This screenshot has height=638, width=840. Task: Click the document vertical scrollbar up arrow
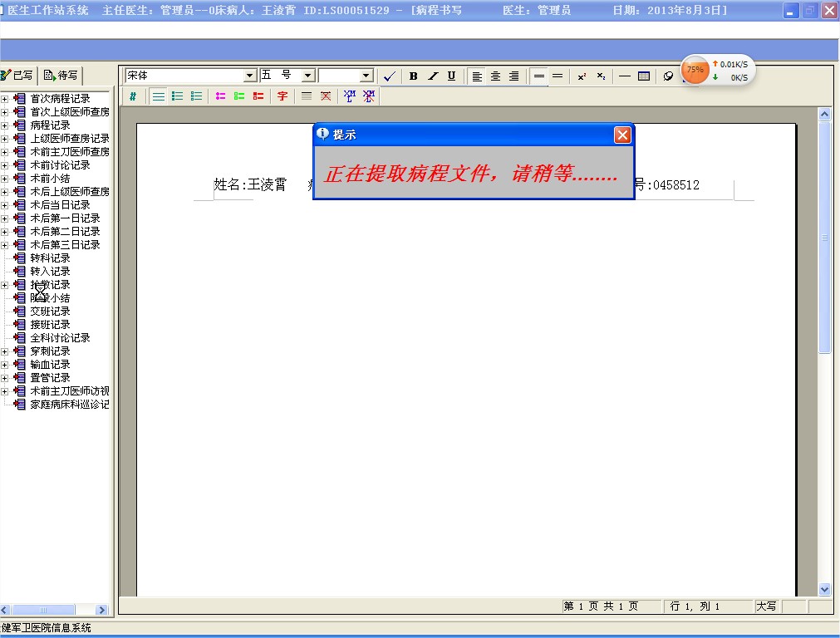tap(824, 114)
